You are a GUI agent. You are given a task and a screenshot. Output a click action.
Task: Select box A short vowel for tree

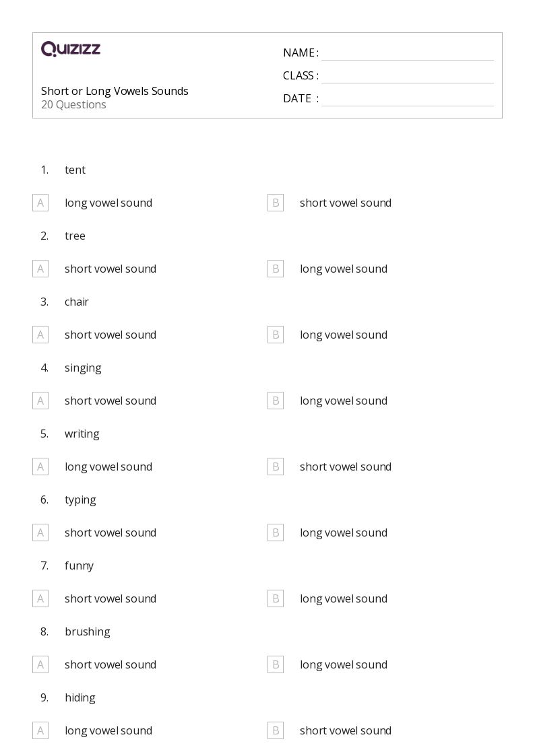(40, 269)
